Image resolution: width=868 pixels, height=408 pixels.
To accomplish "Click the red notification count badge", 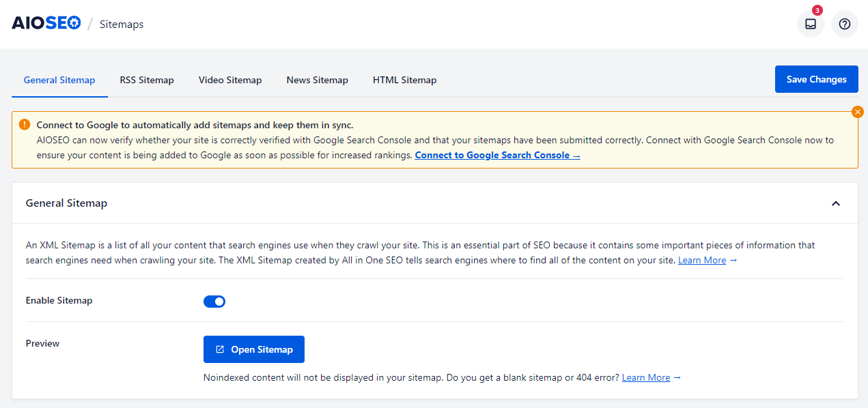I will coord(817,10).
